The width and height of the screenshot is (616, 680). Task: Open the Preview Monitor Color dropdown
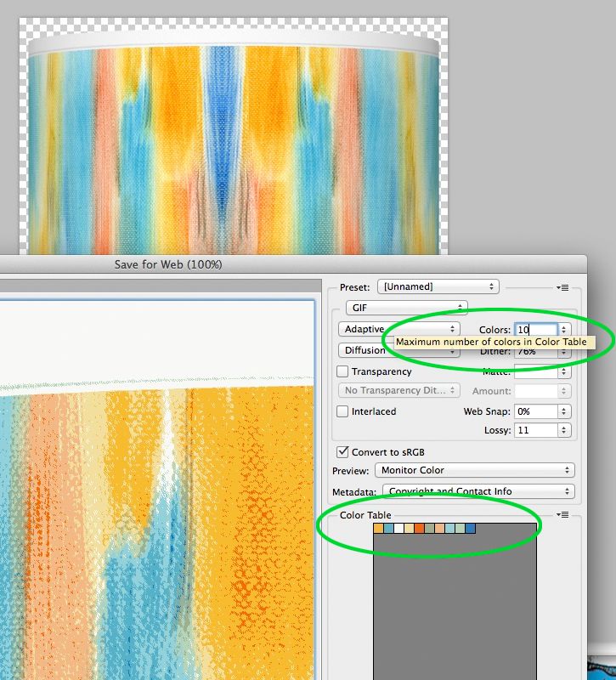click(474, 470)
